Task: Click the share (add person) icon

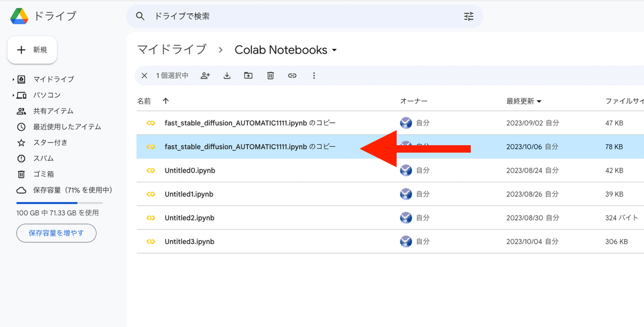Action: click(x=205, y=76)
